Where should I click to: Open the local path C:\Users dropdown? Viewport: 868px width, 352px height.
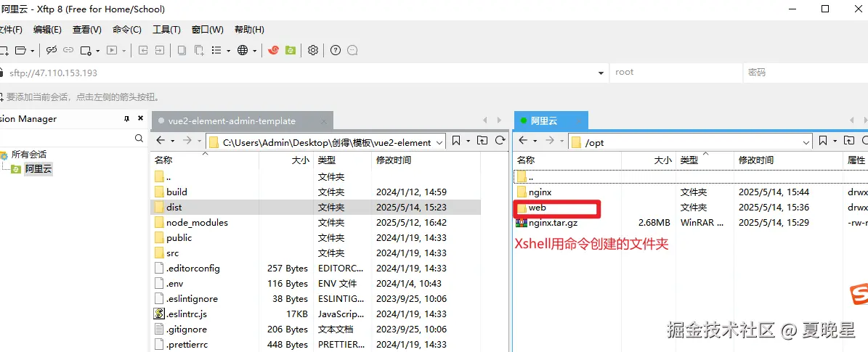point(440,142)
